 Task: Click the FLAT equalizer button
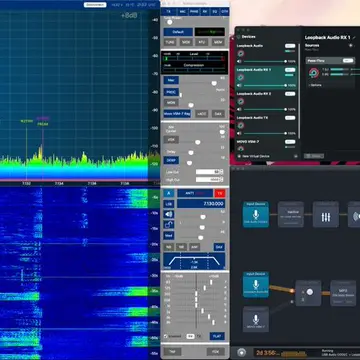217,336
